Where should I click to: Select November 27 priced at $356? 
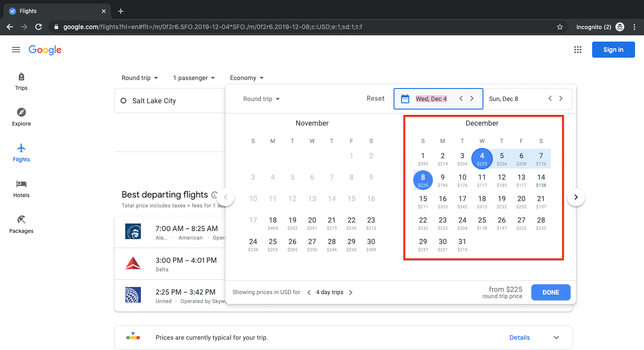[x=312, y=244]
